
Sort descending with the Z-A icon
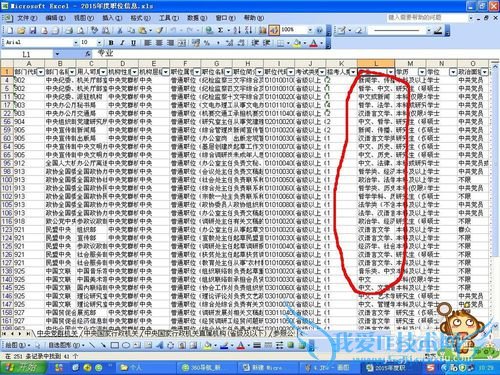[x=248, y=31]
